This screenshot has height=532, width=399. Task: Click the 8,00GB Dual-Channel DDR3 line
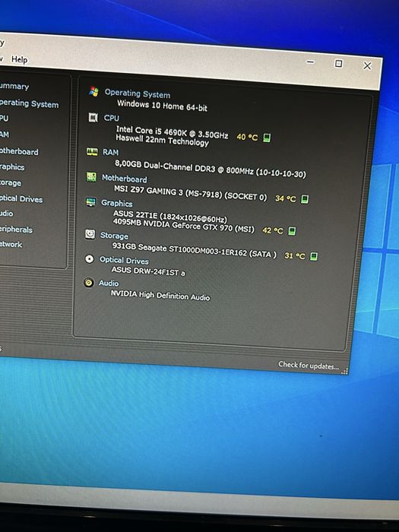[x=211, y=169]
